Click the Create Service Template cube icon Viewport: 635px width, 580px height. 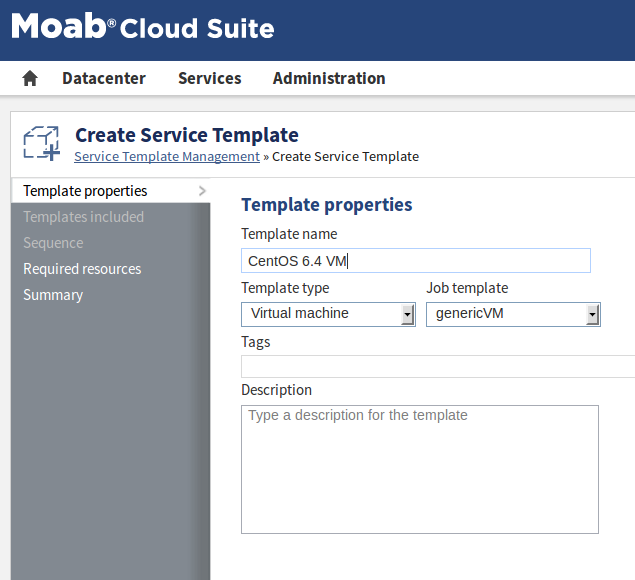pyautogui.click(x=42, y=143)
